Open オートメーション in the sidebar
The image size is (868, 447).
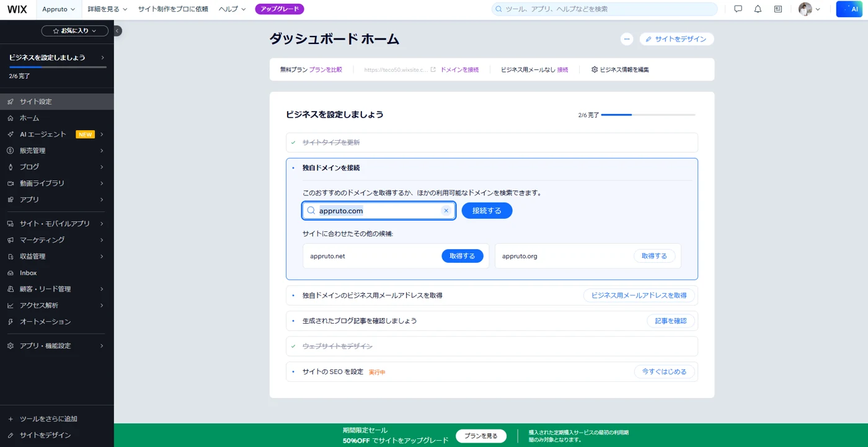[57, 322]
